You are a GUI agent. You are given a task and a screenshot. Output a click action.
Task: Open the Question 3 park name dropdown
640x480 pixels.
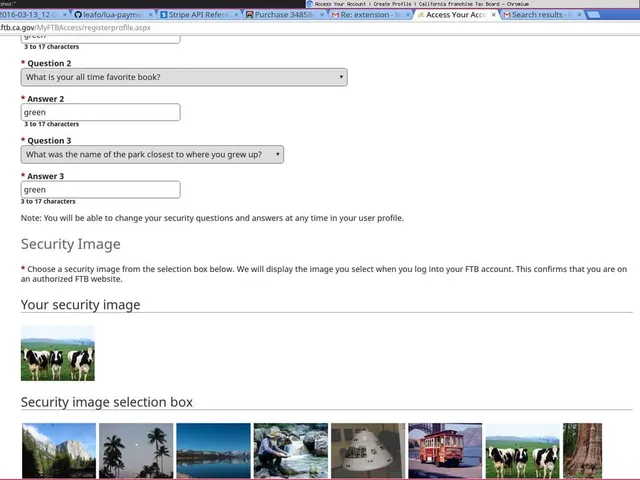[x=152, y=155]
